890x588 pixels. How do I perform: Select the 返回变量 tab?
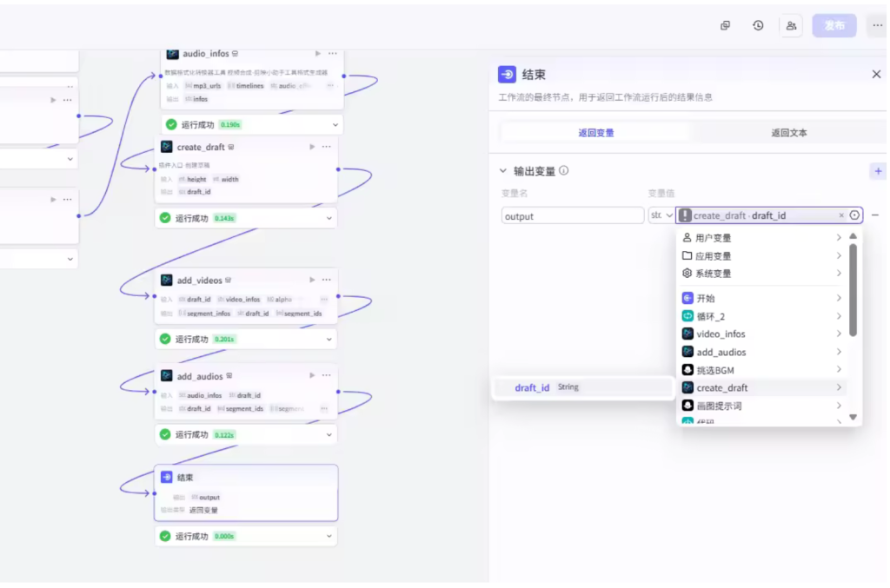point(596,133)
